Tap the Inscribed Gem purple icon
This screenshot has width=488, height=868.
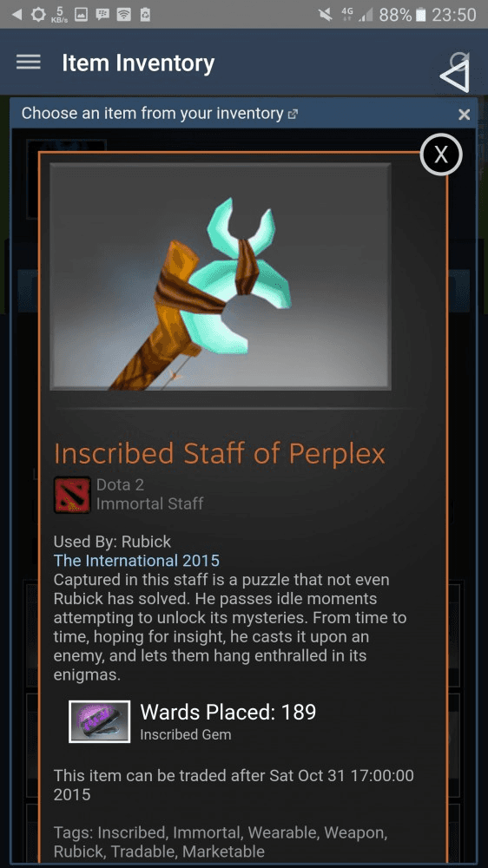tap(100, 721)
